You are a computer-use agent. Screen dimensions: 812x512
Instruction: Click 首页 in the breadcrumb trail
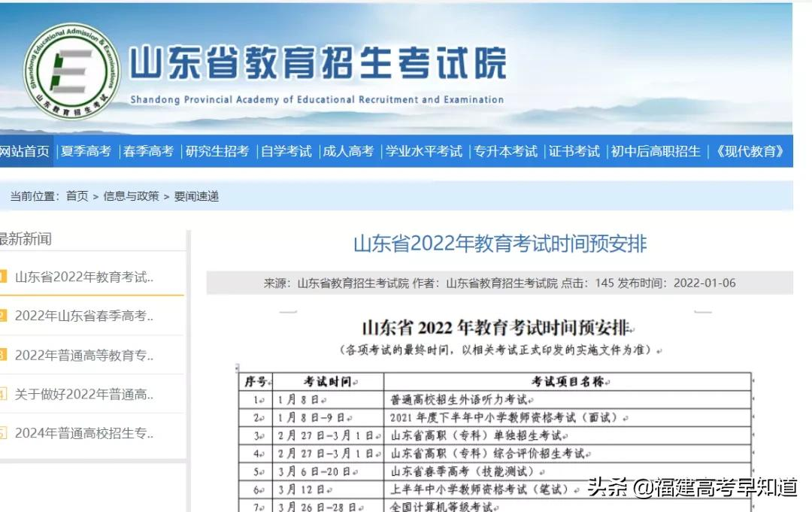(x=77, y=195)
